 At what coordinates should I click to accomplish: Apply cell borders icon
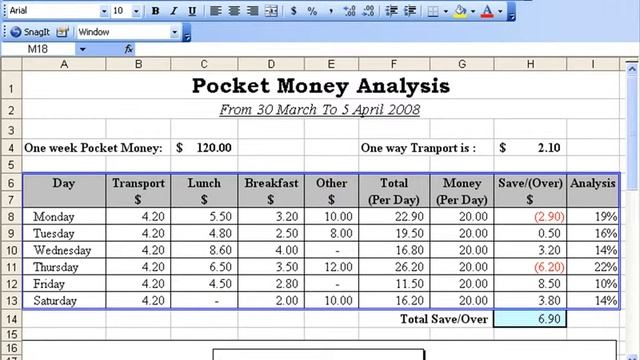pos(433,11)
